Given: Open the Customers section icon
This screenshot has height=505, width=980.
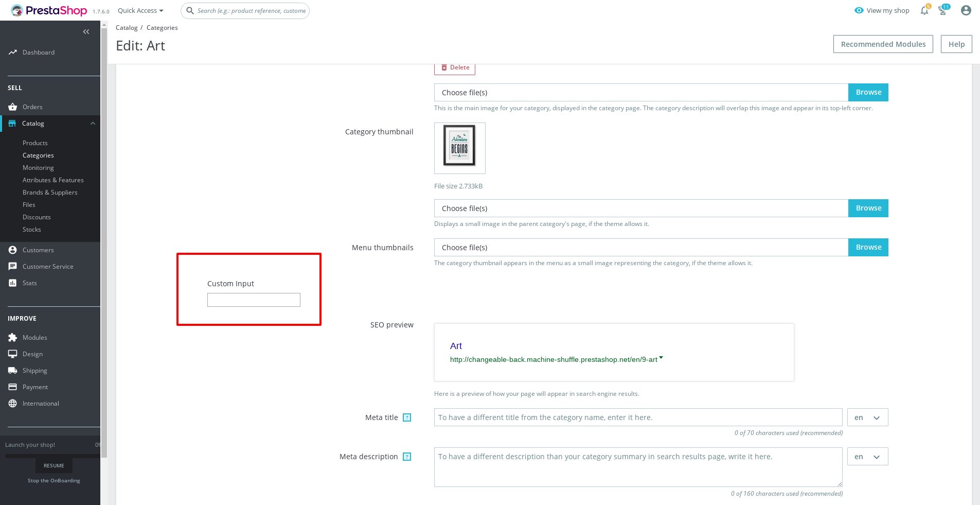Looking at the screenshot, I should tap(13, 250).
